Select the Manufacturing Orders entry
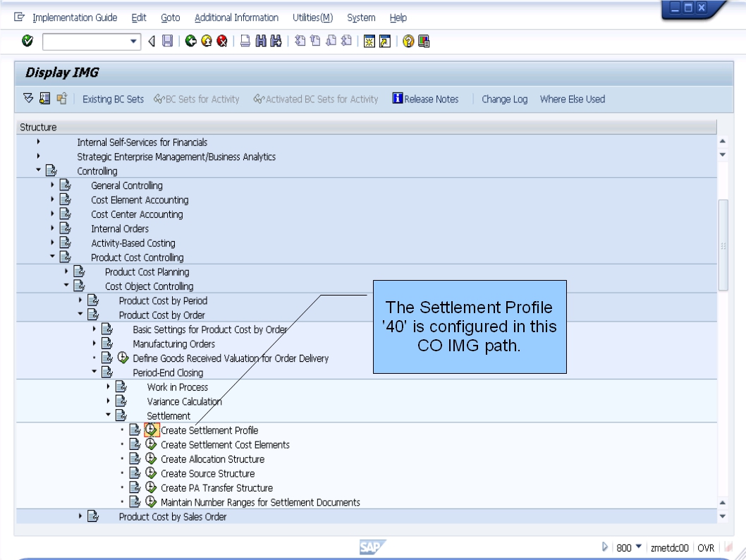 173,343
